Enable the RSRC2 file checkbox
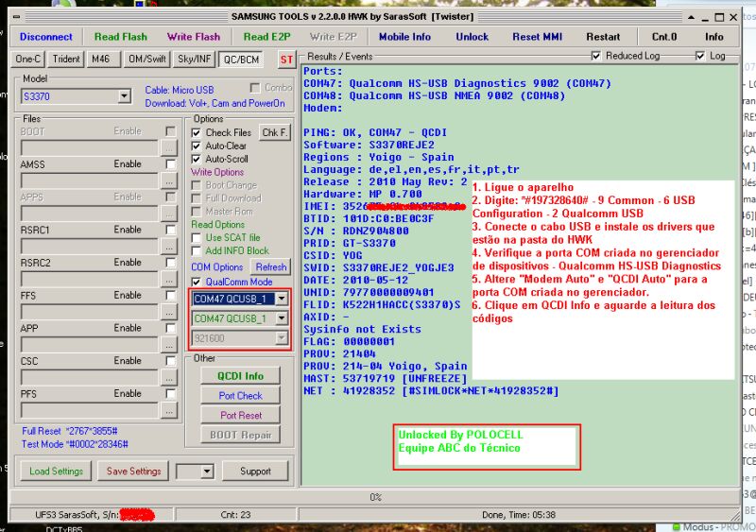This screenshot has height=532, width=756. (x=170, y=263)
